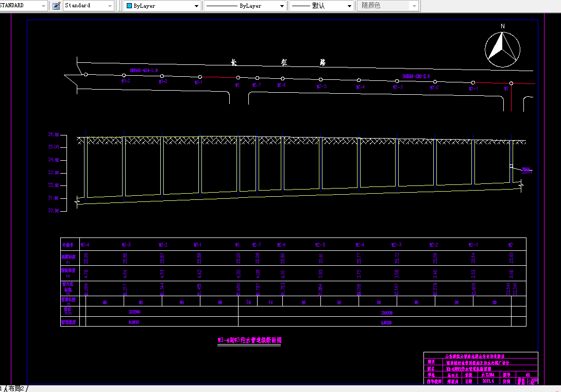561x392 pixels.
Task: Select ground elevation value 25.90
Action: [x=239, y=258]
